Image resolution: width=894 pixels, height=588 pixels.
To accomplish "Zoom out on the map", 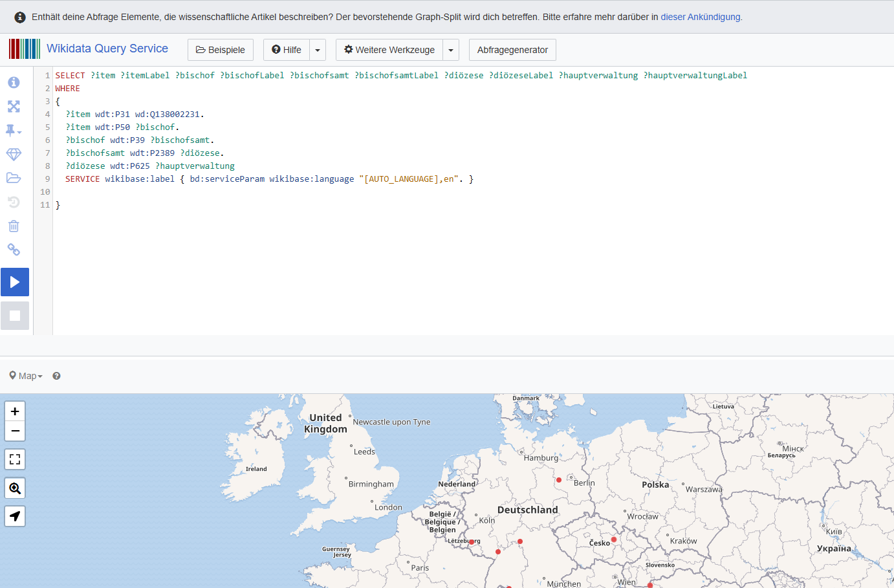I will point(15,431).
